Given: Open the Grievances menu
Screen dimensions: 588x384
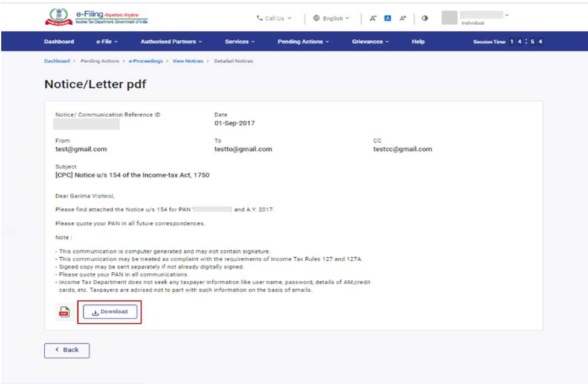Looking at the screenshot, I should [x=370, y=42].
